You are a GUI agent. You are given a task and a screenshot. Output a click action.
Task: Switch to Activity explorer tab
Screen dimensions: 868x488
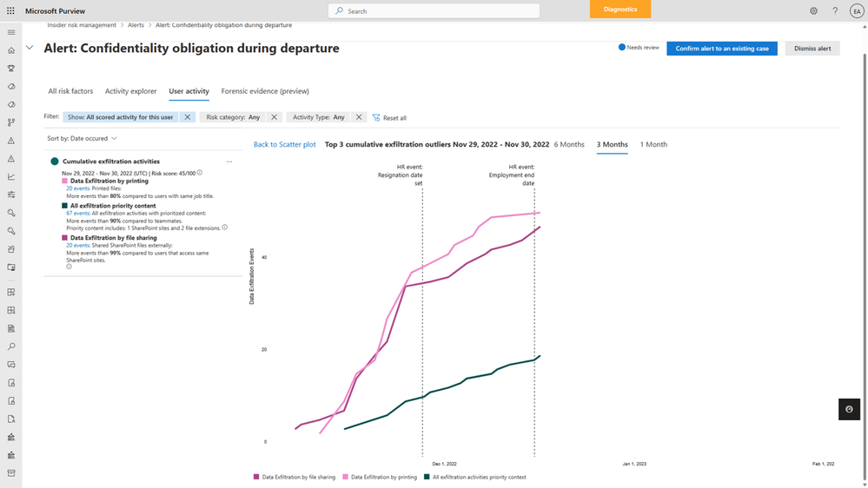coord(130,91)
